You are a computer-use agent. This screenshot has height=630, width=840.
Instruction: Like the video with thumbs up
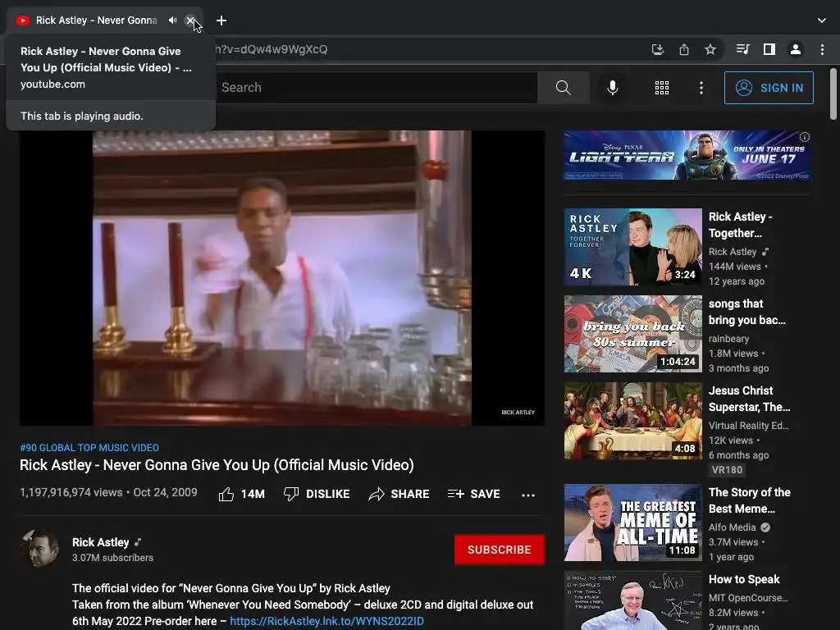tap(242, 494)
